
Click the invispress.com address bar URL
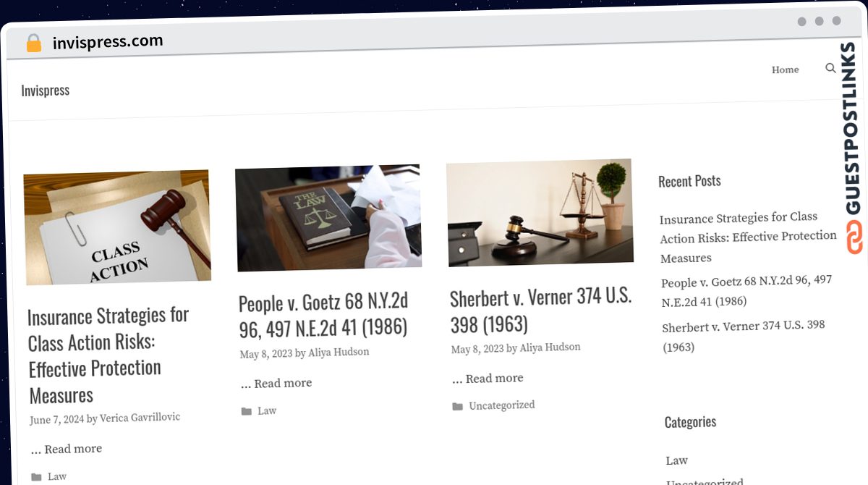coord(108,41)
